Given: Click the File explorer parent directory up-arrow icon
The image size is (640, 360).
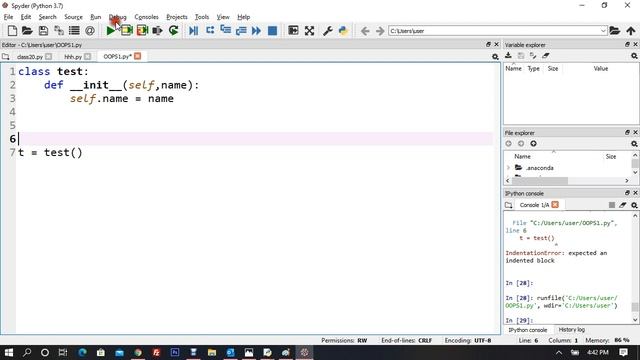Looking at the screenshot, I should 533,144.
